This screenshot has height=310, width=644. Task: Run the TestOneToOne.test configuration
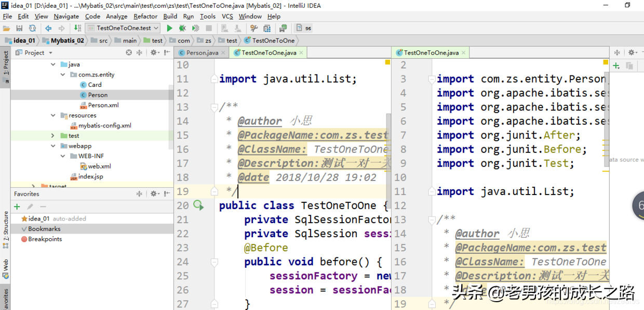coord(169,28)
